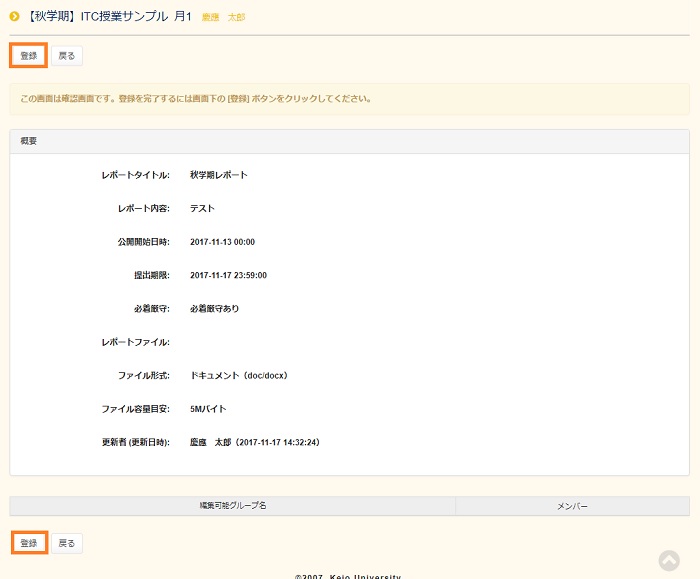Click the report content value テスト

(x=202, y=208)
